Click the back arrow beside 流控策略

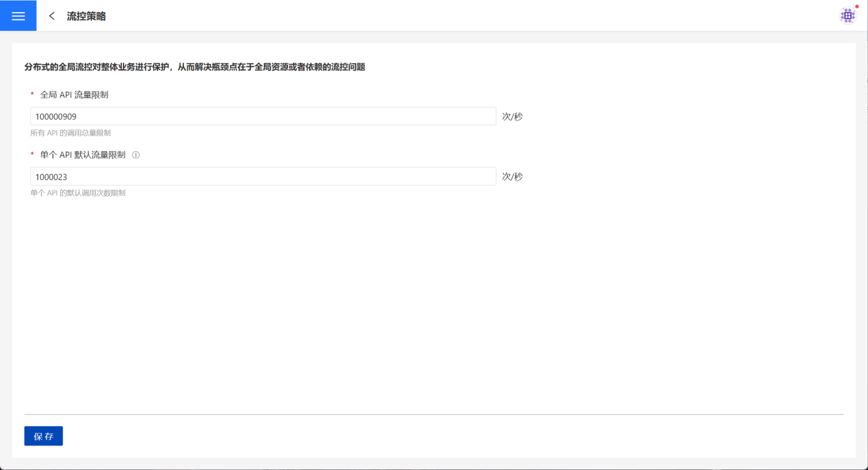(x=52, y=16)
